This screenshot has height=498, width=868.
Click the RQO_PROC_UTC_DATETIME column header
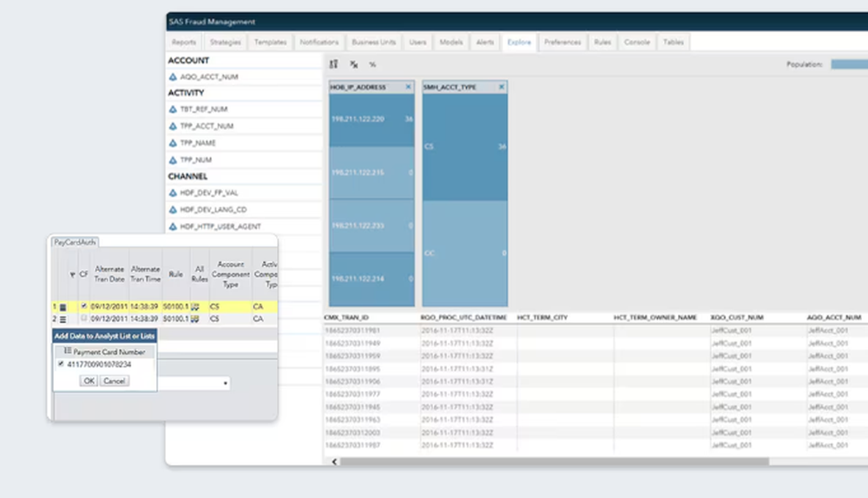(464, 318)
